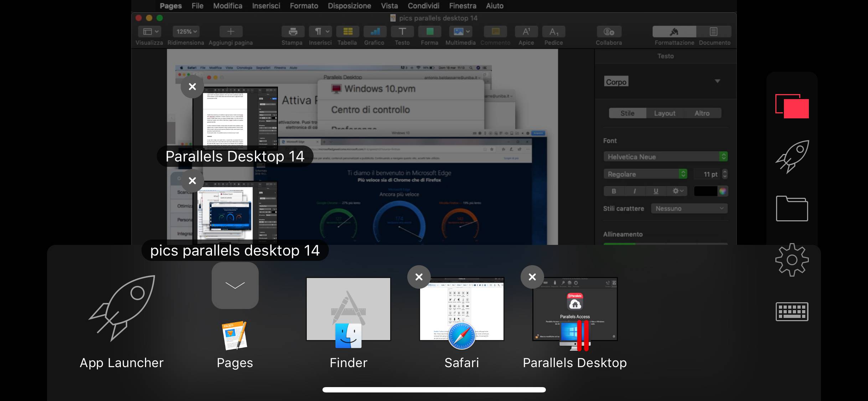Select the Layout tab
Viewport: 868px width, 401px height.
665,113
